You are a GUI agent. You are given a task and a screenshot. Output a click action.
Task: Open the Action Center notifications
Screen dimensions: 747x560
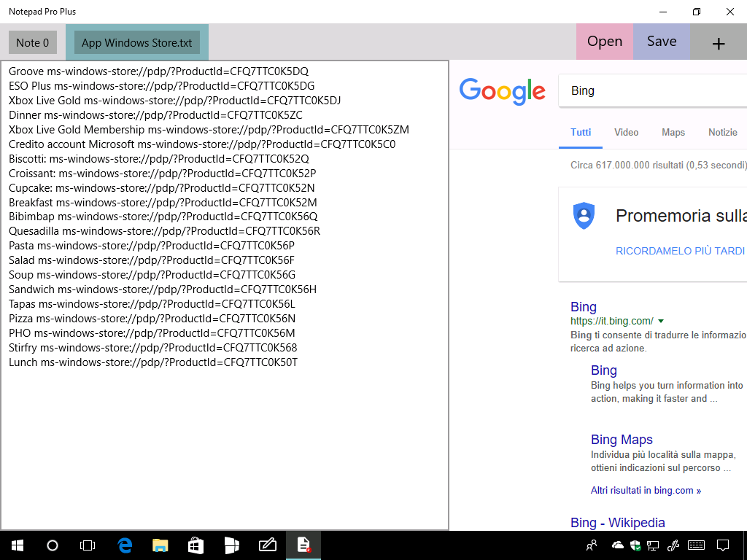pyautogui.click(x=723, y=545)
